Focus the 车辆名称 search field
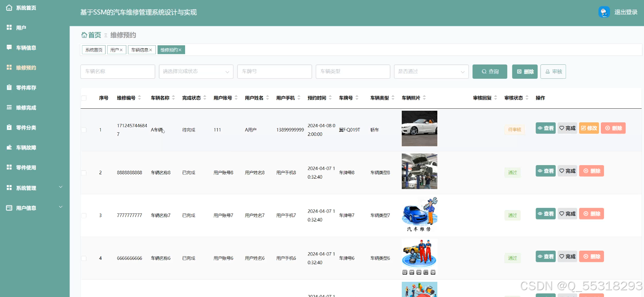The width and height of the screenshot is (644, 297). 118,72
